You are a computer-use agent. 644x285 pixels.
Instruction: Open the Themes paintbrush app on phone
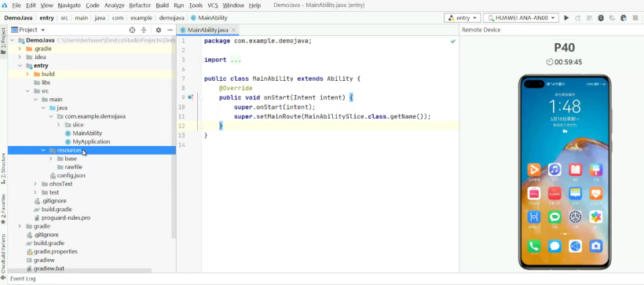pyautogui.click(x=596, y=170)
